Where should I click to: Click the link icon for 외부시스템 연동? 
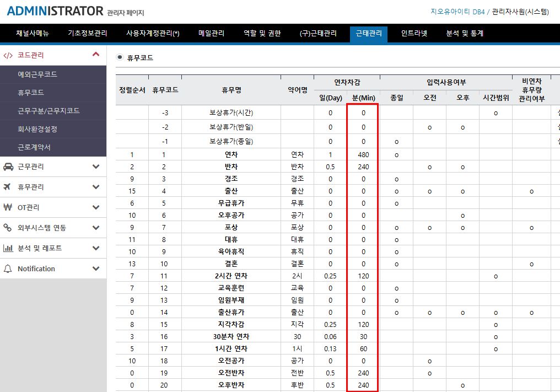8,228
